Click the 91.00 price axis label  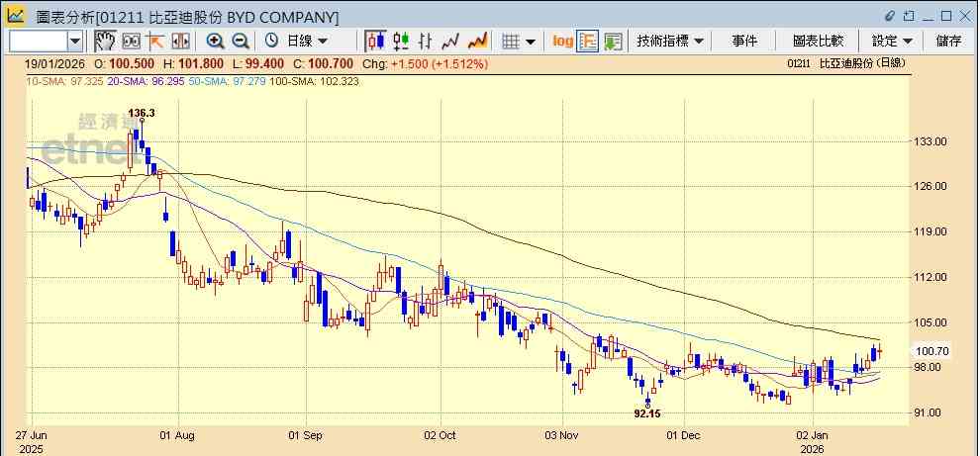929,412
